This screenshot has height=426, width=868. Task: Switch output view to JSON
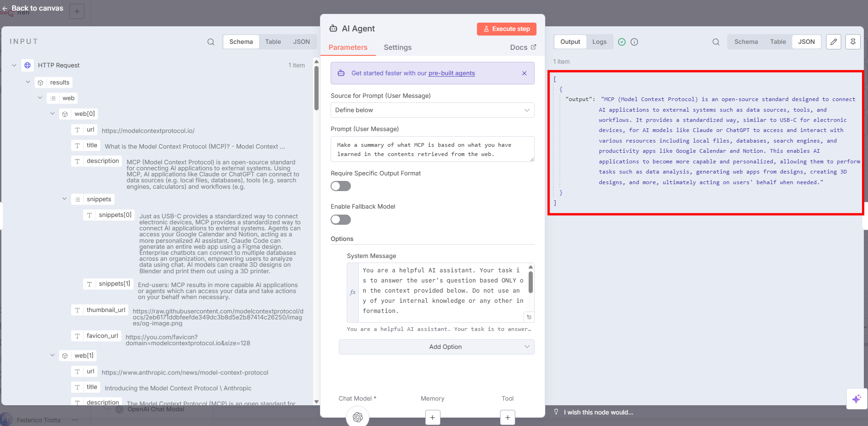807,42
